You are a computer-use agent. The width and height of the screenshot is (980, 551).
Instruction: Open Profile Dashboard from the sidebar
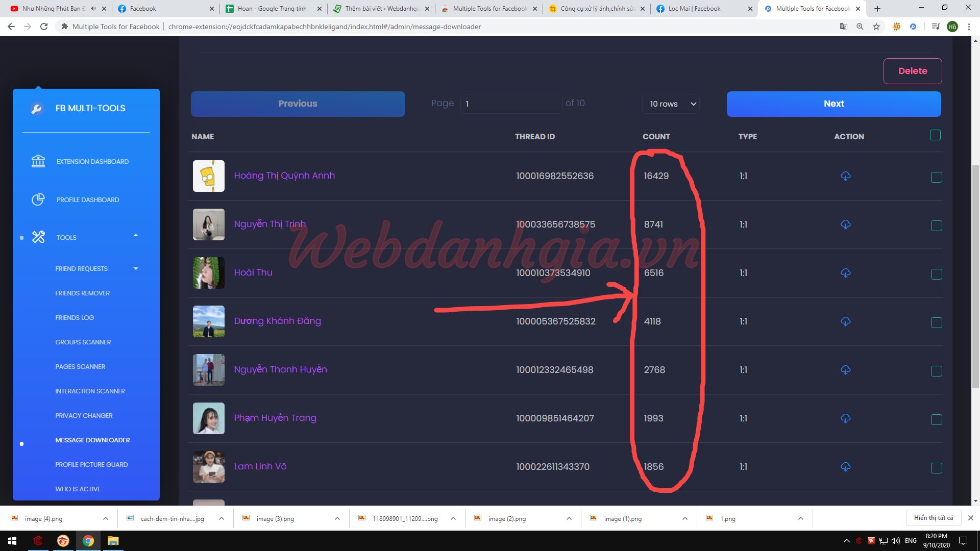[x=88, y=199]
